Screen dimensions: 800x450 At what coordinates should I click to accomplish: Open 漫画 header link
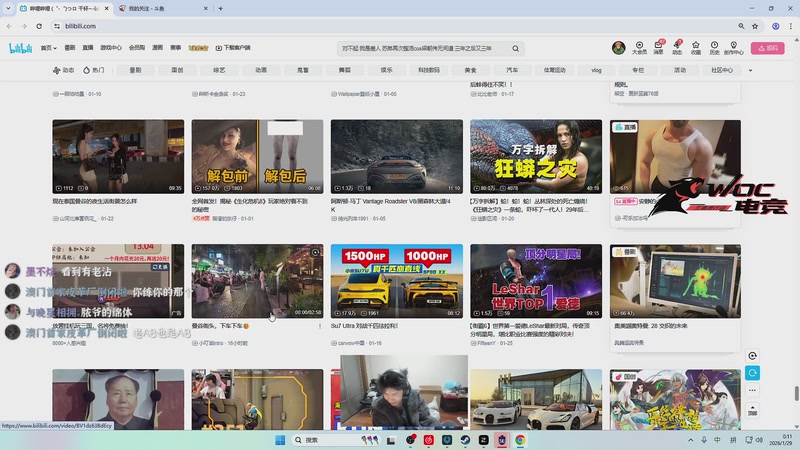pyautogui.click(x=158, y=48)
